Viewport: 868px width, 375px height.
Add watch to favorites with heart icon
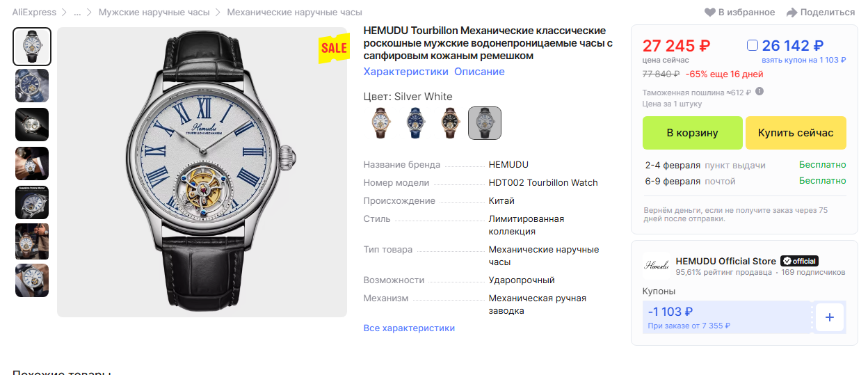pyautogui.click(x=710, y=12)
